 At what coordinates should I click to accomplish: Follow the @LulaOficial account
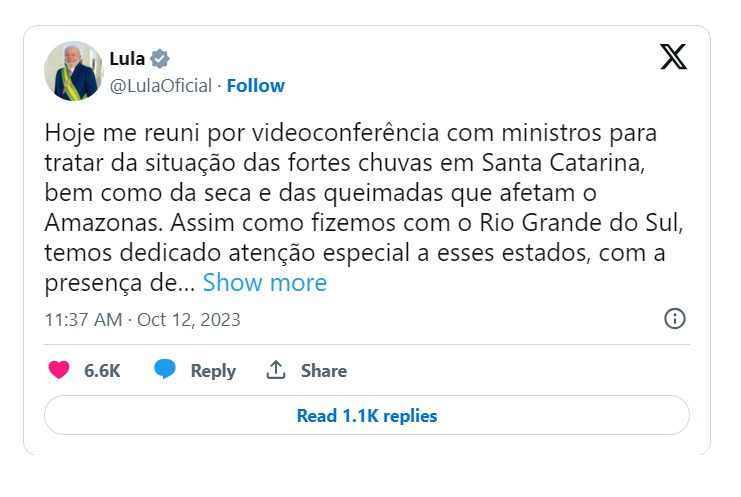[x=256, y=86]
